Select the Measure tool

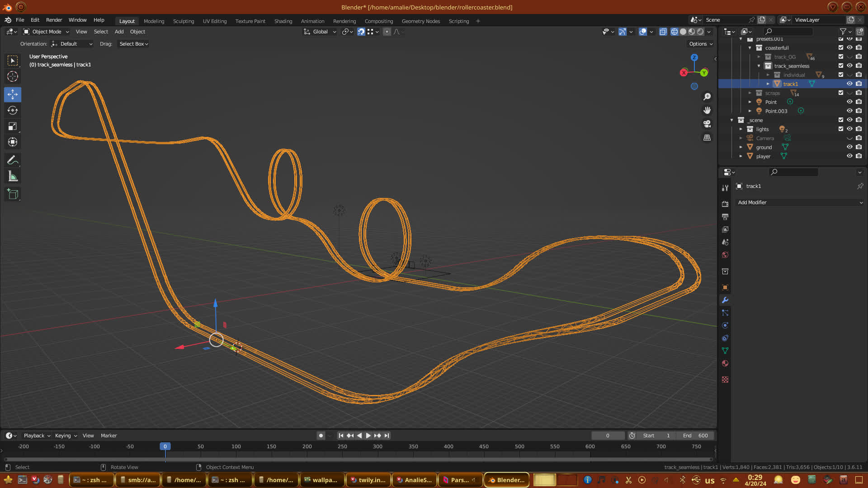(x=13, y=177)
